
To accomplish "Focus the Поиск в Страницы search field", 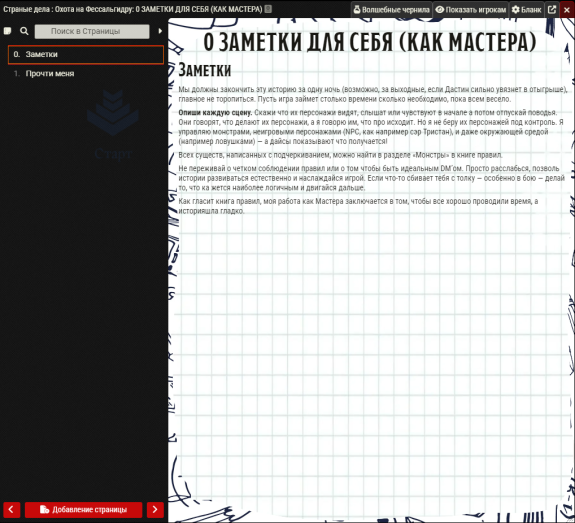I will click(x=92, y=32).
